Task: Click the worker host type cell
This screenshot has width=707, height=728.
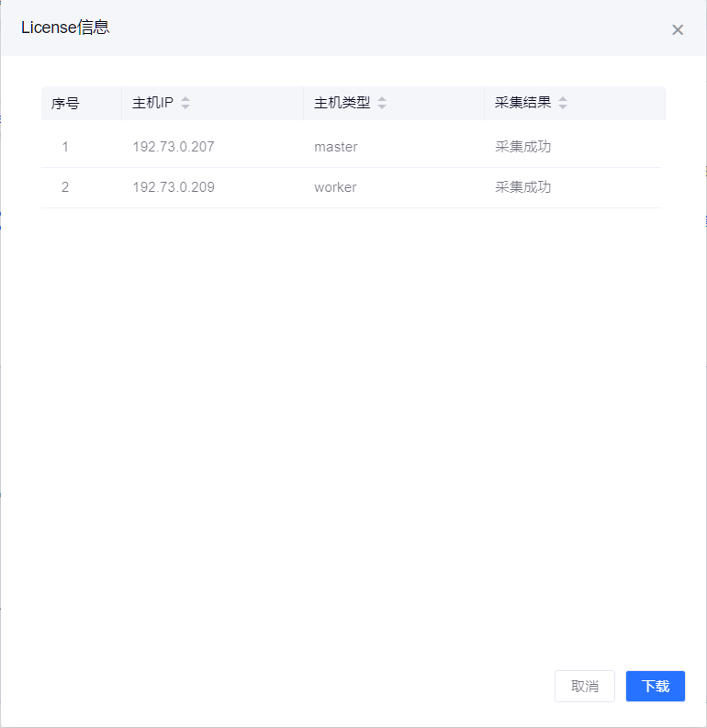Action: pos(335,187)
